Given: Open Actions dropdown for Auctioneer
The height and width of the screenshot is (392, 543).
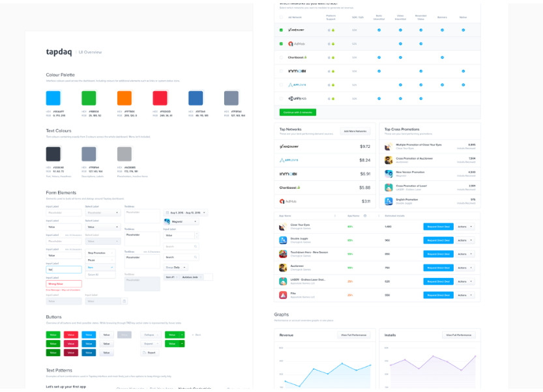Looking at the screenshot, I should 465,268.
